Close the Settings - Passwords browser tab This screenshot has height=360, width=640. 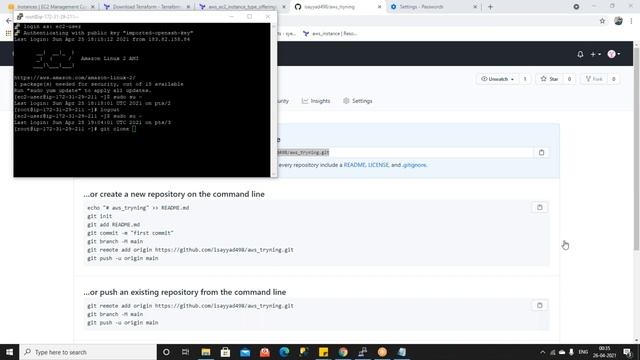click(475, 7)
